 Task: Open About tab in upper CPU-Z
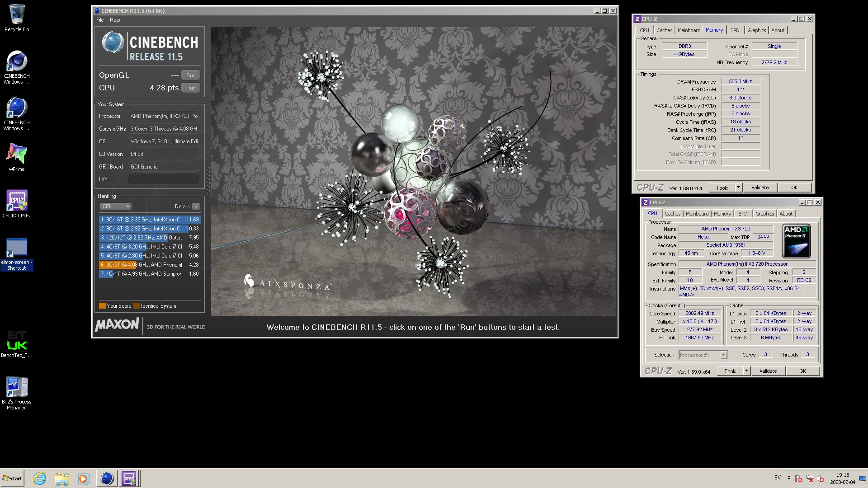(778, 30)
